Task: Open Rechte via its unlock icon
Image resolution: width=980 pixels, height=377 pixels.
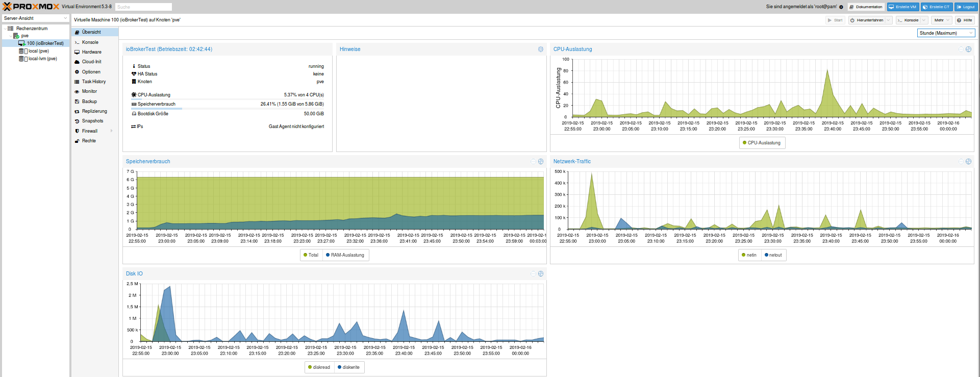Action: 77,141
